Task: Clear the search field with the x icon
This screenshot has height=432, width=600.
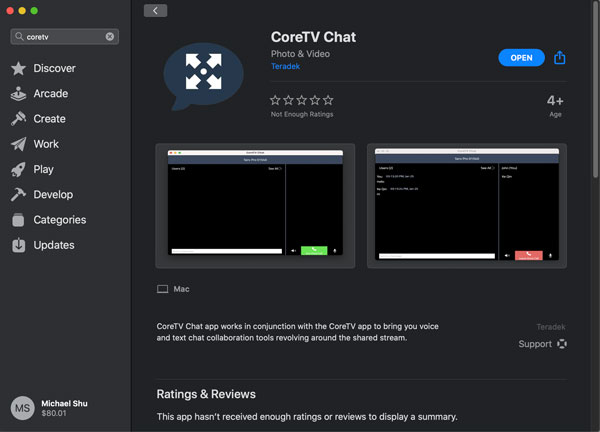Action: pos(110,37)
